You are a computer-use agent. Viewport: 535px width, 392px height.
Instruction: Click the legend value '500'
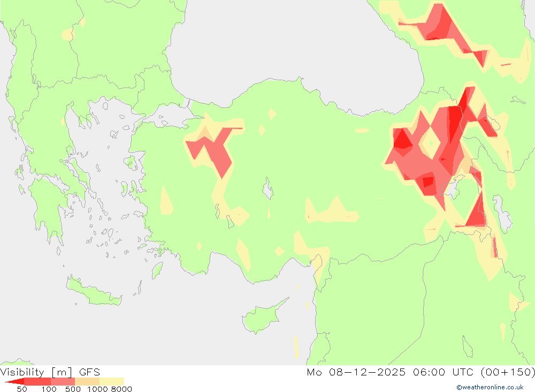[73, 389]
